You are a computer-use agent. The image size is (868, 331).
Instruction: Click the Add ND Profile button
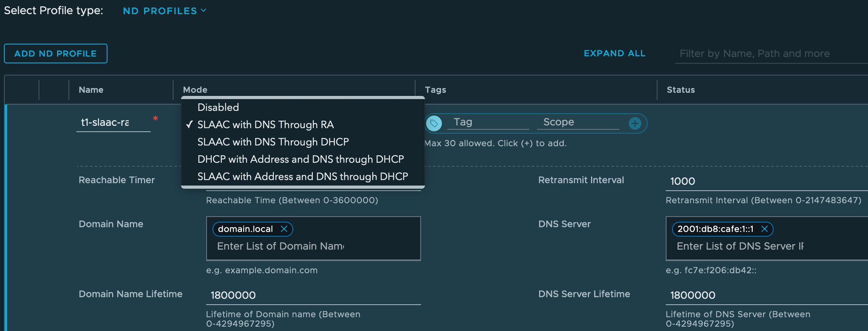point(55,53)
